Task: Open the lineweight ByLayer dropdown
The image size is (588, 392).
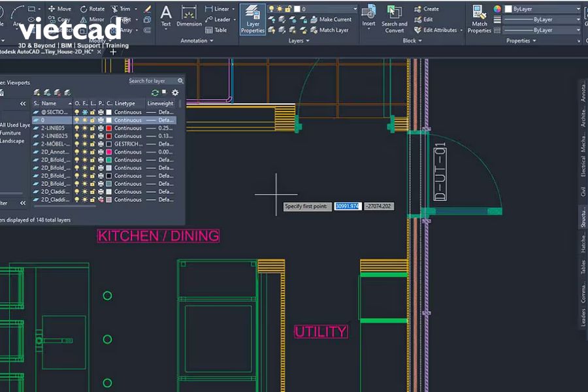Action: click(x=579, y=19)
